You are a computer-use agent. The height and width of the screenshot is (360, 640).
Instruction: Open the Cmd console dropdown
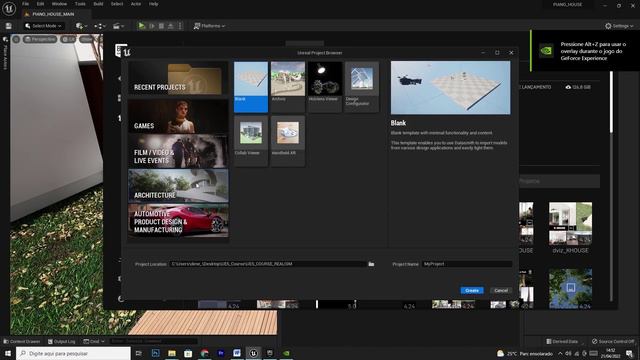(x=94, y=341)
